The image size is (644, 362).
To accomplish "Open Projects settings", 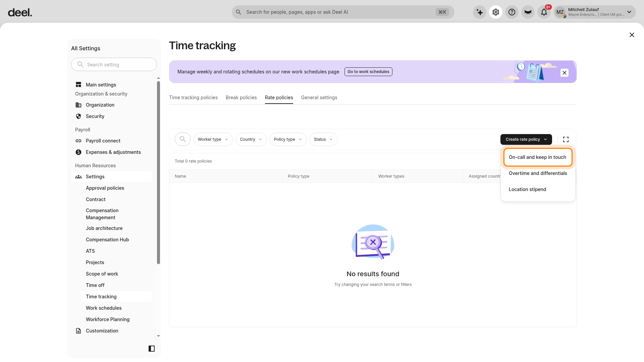I will coord(116,262).
